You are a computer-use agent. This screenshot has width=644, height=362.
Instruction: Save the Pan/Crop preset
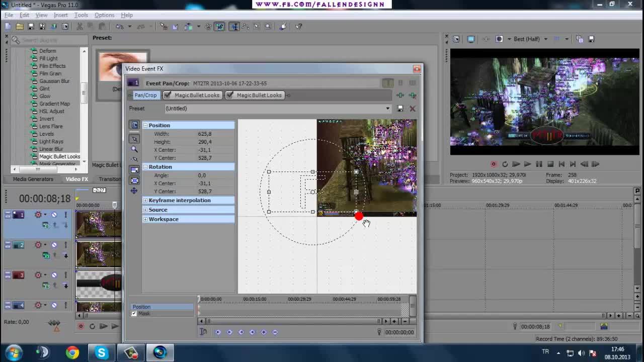point(400,109)
